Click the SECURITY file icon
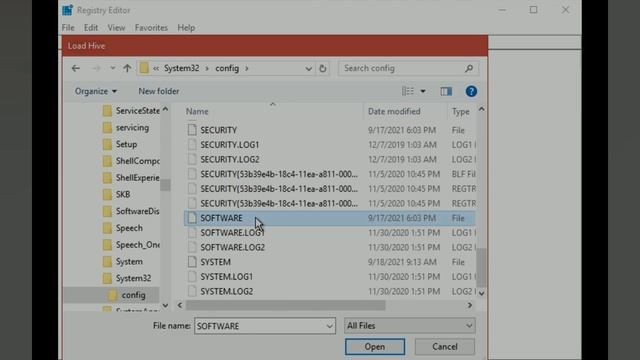This screenshot has width=640, height=360. pyautogui.click(x=192, y=130)
